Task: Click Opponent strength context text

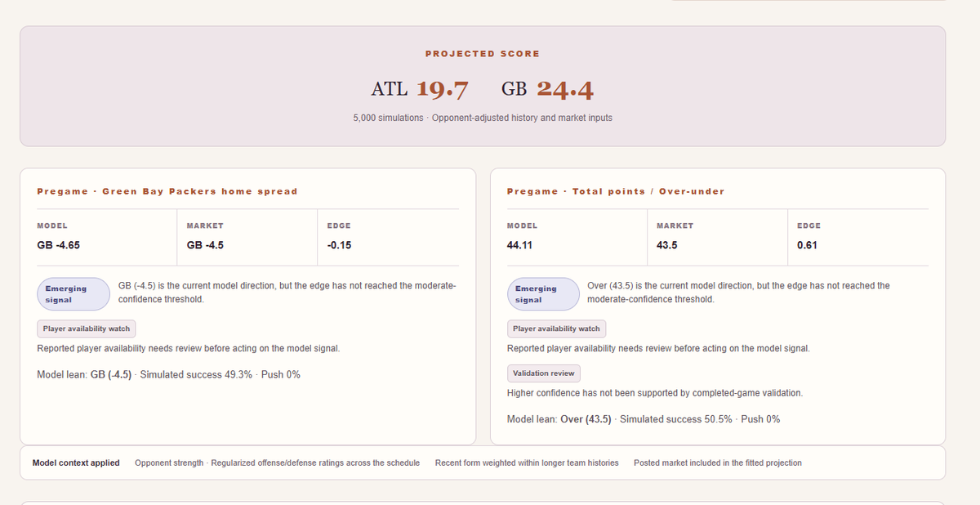Action: [x=277, y=463]
